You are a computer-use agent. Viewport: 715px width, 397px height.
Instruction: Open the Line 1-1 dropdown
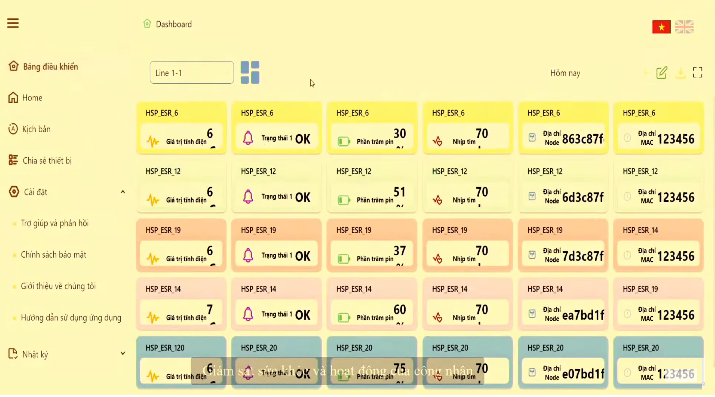point(192,72)
